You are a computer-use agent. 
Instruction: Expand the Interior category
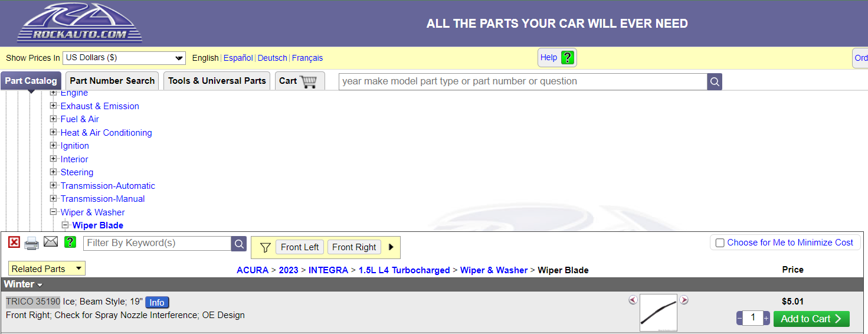coord(54,159)
